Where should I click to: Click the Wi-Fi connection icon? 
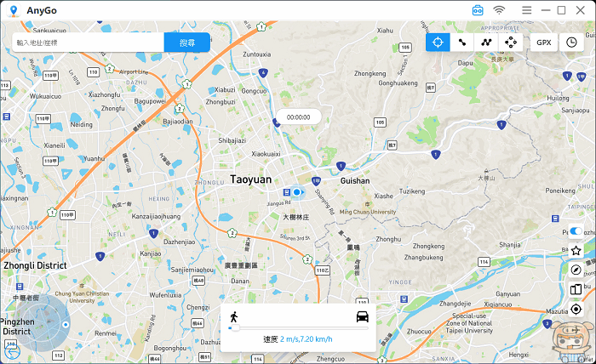tap(499, 10)
